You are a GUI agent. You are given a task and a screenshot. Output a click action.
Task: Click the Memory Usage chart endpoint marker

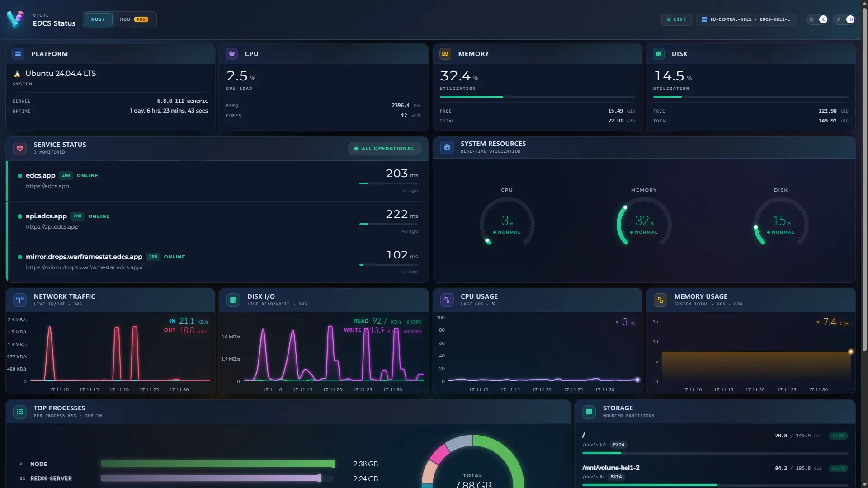pos(851,352)
